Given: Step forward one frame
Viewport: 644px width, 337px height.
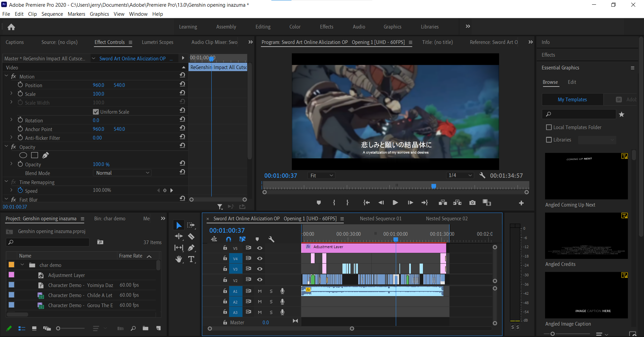Looking at the screenshot, I should click(410, 203).
